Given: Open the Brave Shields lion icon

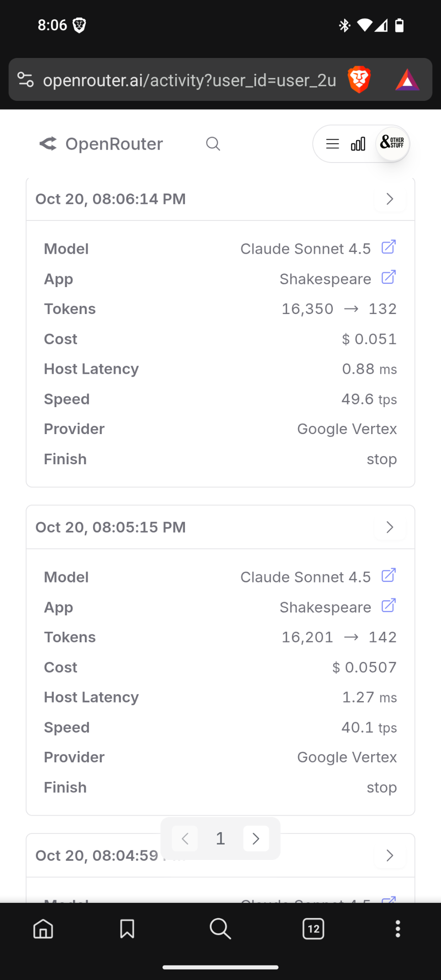Looking at the screenshot, I should pyautogui.click(x=359, y=79).
